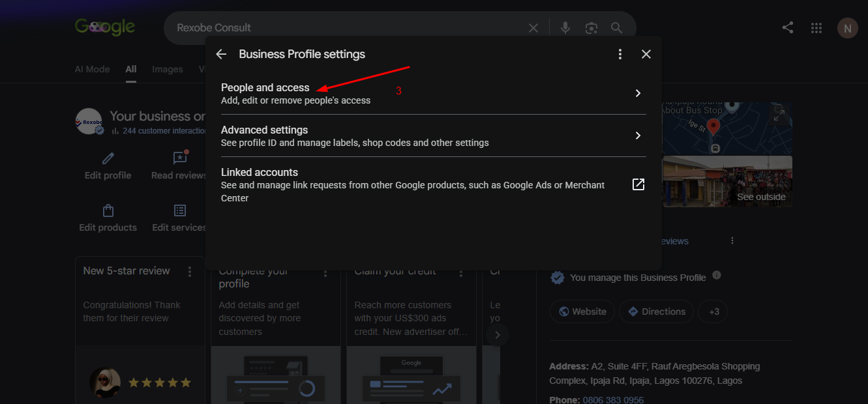The image size is (868, 404).
Task: Open Linked accounts
Action: pos(434,184)
